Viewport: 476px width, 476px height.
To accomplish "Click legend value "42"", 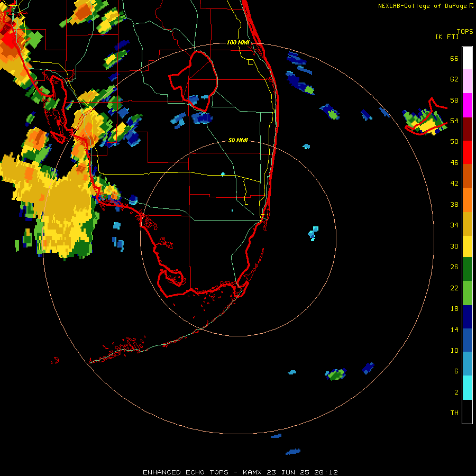I will (x=454, y=184).
